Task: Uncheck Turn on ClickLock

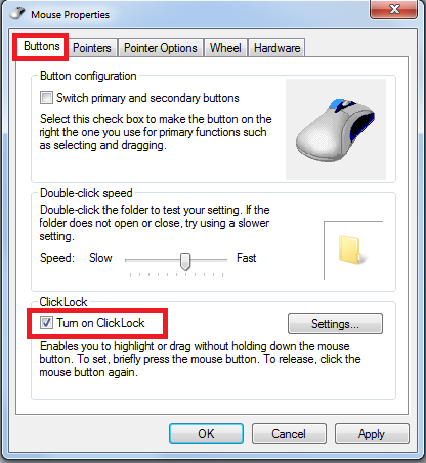Action: click(x=46, y=323)
